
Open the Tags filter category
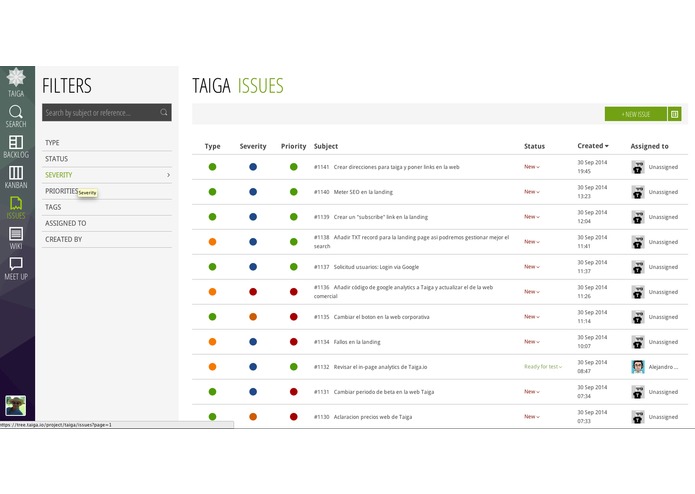point(107,207)
